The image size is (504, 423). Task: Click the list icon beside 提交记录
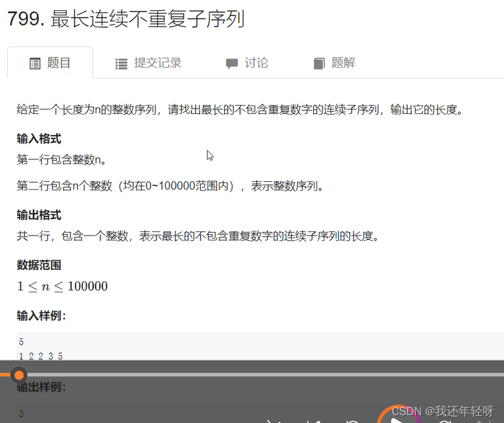121,63
